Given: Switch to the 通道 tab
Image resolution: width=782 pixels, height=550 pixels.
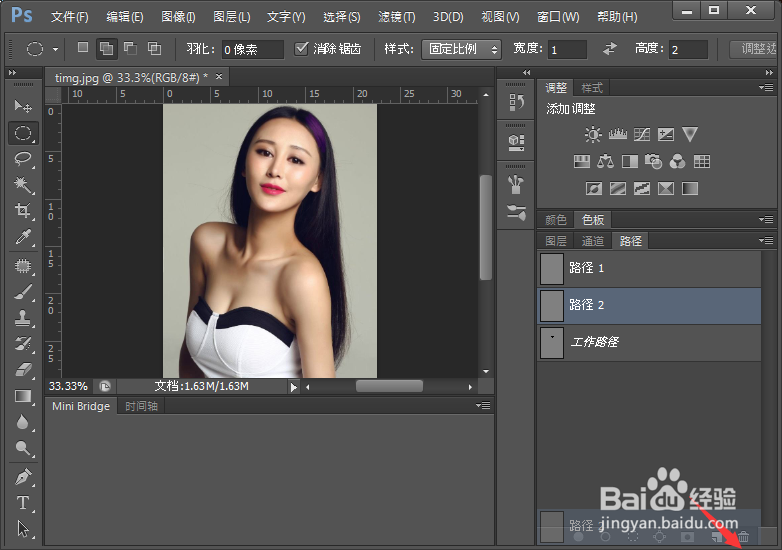Looking at the screenshot, I should pos(592,241).
